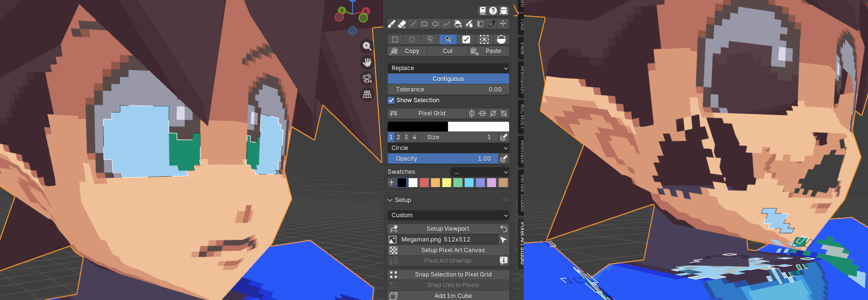868x300 pixels.
Task: Click the invert selection half-circle icon
Action: (501, 39)
